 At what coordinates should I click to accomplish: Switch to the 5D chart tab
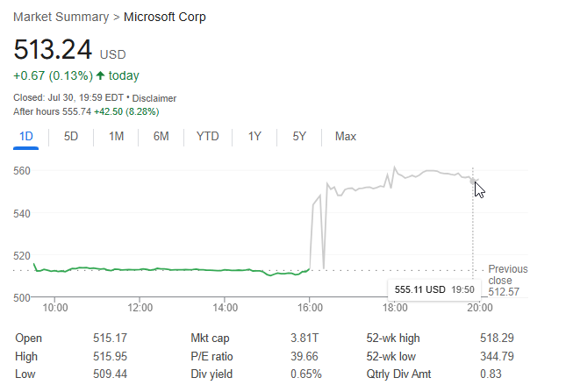(71, 137)
